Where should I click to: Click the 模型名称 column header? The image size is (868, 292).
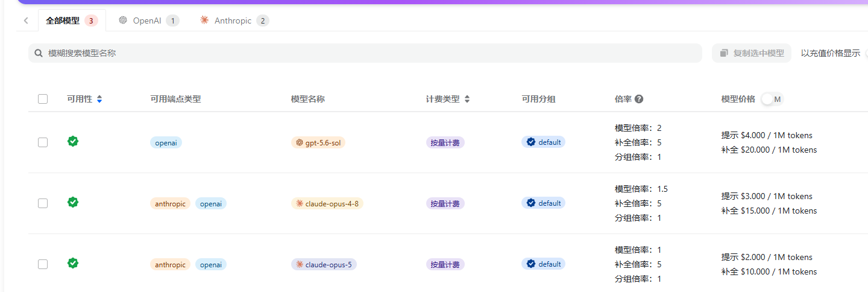click(x=308, y=99)
